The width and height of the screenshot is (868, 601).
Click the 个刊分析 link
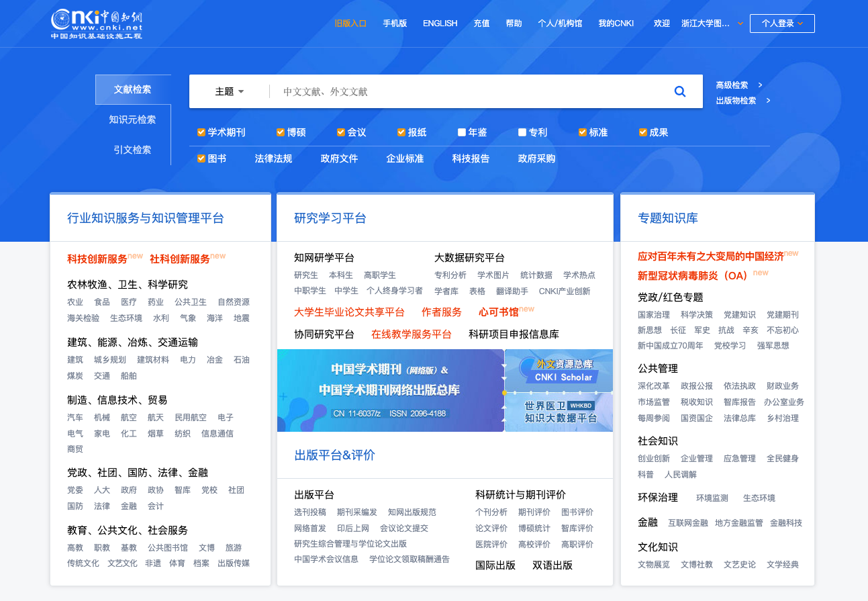pyautogui.click(x=491, y=512)
